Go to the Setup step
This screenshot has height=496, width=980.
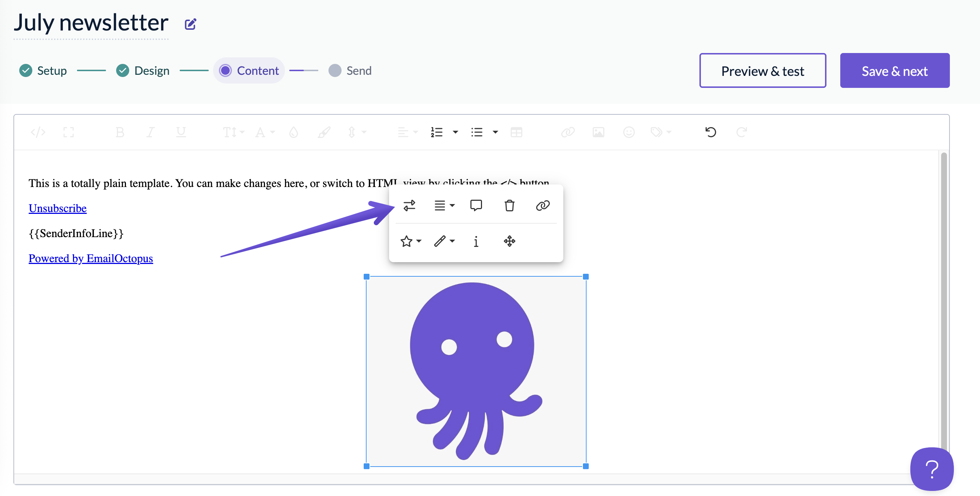click(x=43, y=71)
